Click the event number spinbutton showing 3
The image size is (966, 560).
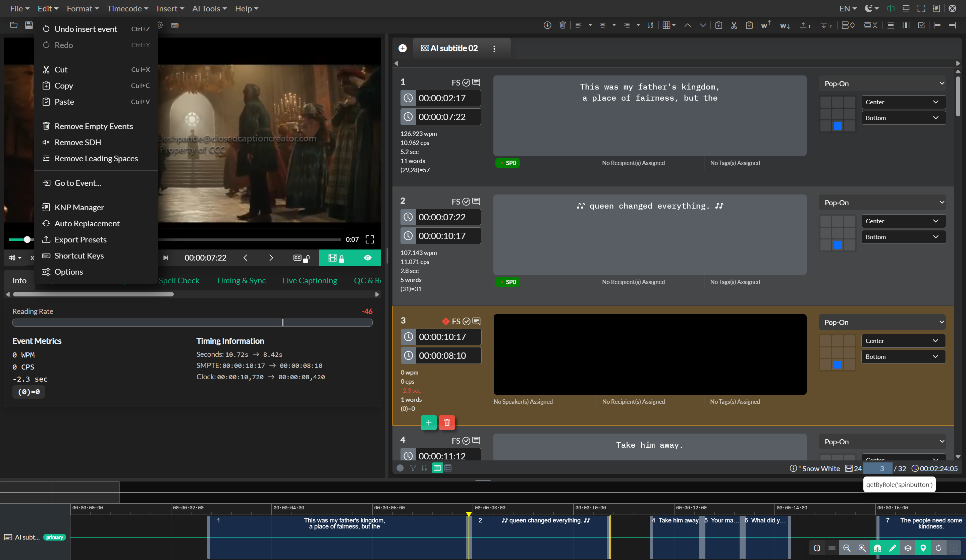coord(878,468)
